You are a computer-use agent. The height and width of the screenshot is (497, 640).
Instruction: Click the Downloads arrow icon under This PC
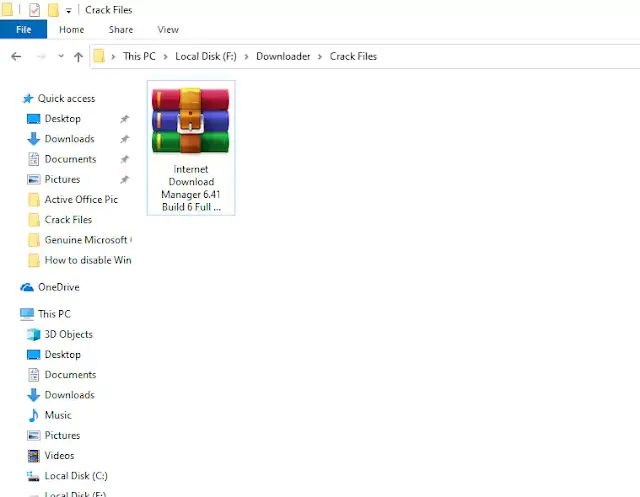point(33,395)
